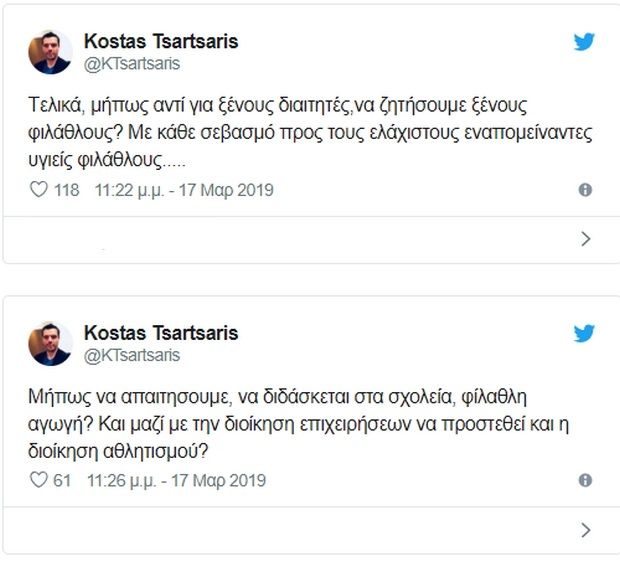Image resolution: width=620 pixels, height=562 pixels.
Task: Click the 118 likes count
Action: tap(66, 190)
